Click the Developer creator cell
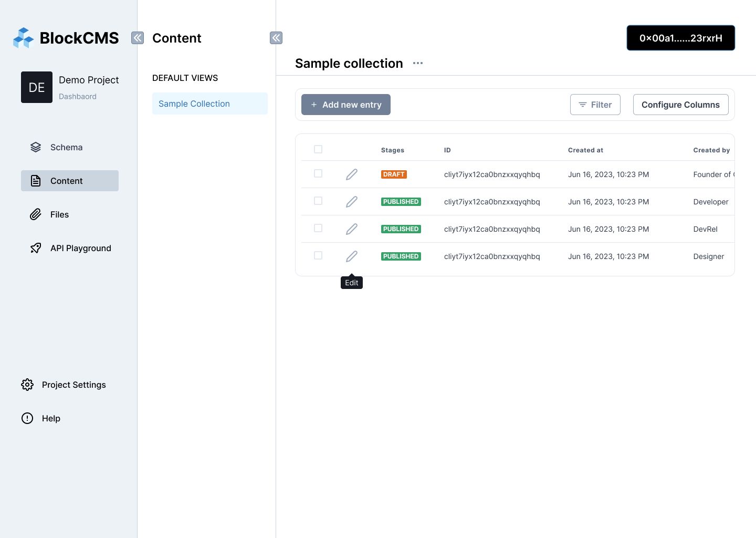This screenshot has height=538, width=756. [711, 202]
